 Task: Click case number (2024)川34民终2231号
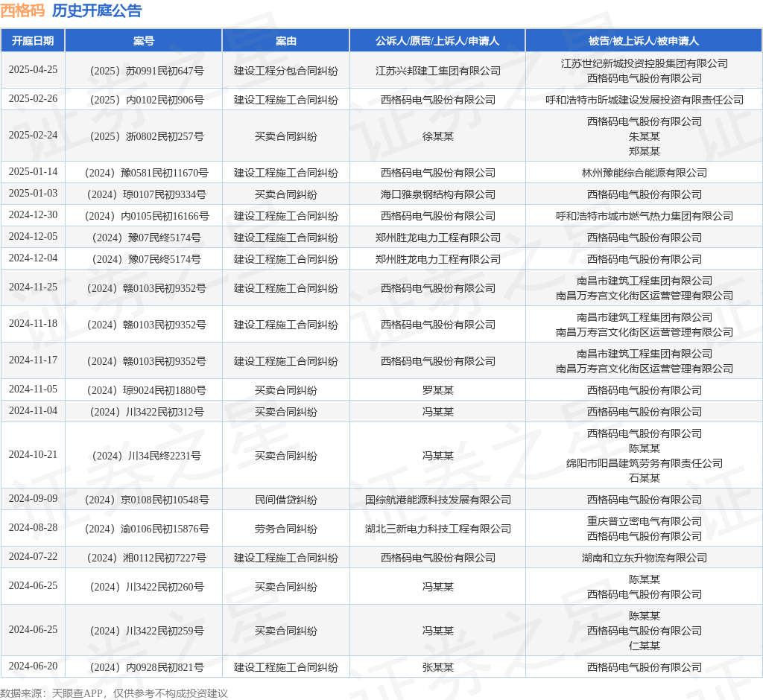coord(144,455)
